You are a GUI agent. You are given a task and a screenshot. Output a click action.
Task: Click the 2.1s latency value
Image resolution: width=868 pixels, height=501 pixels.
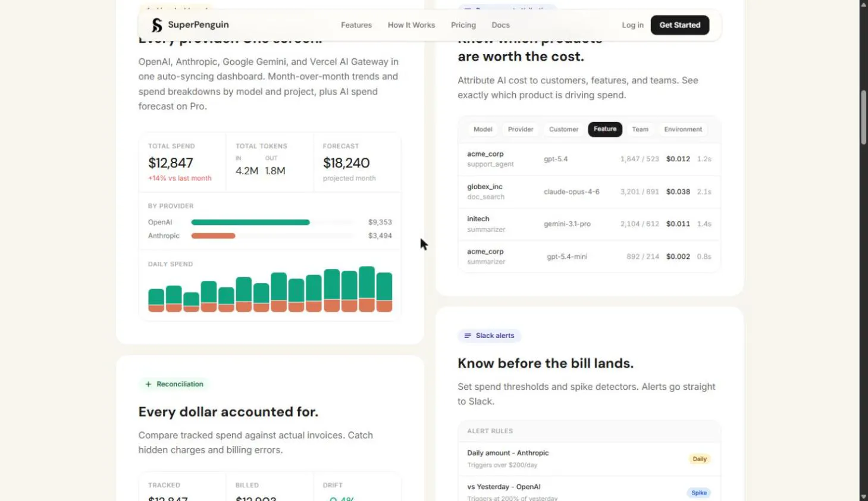704,192
